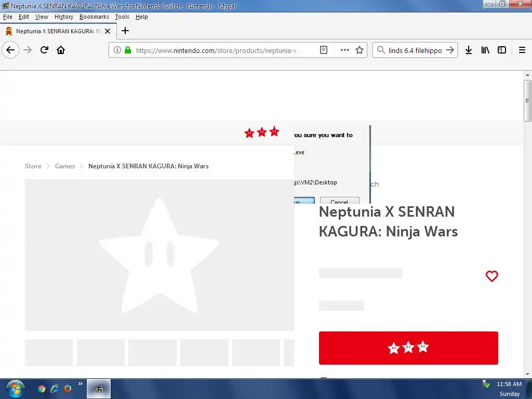
Task: Click the search box with linds 6.4 filehippo
Action: (415, 50)
